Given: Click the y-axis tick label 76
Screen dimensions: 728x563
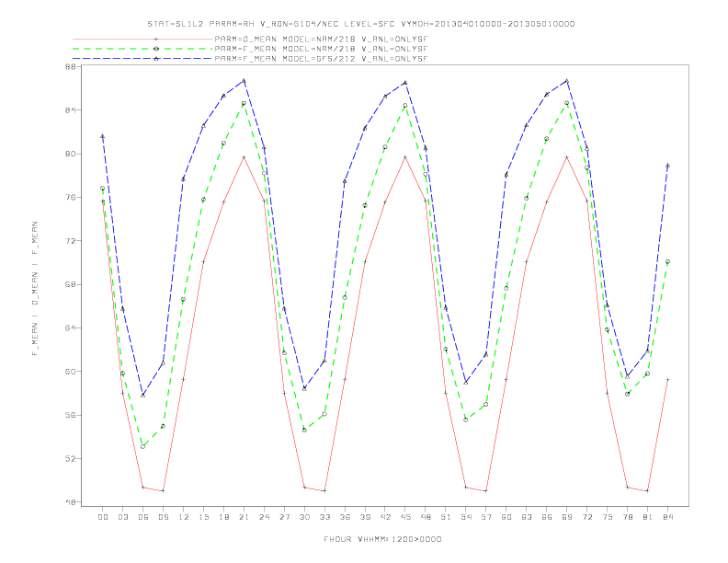Looking at the screenshot, I should coord(70,197).
